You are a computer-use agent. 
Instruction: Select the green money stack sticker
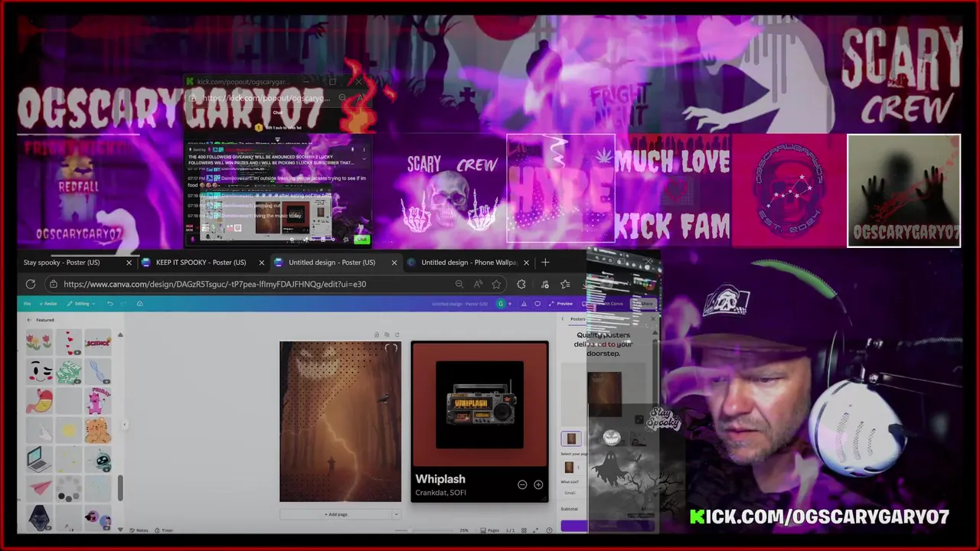pos(69,371)
